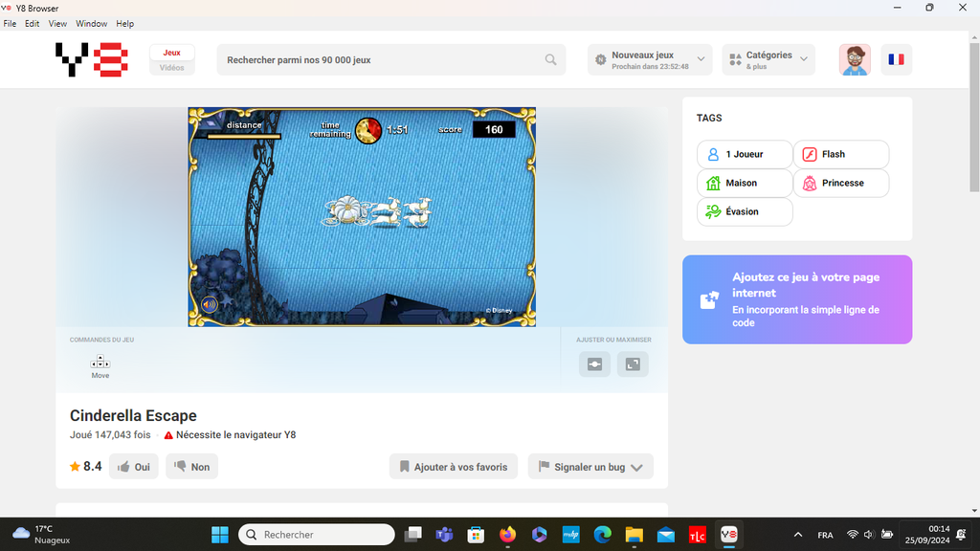Expand the Nouveaux jeux dropdown
Image resolution: width=980 pixels, height=551 pixels.
[x=651, y=59]
